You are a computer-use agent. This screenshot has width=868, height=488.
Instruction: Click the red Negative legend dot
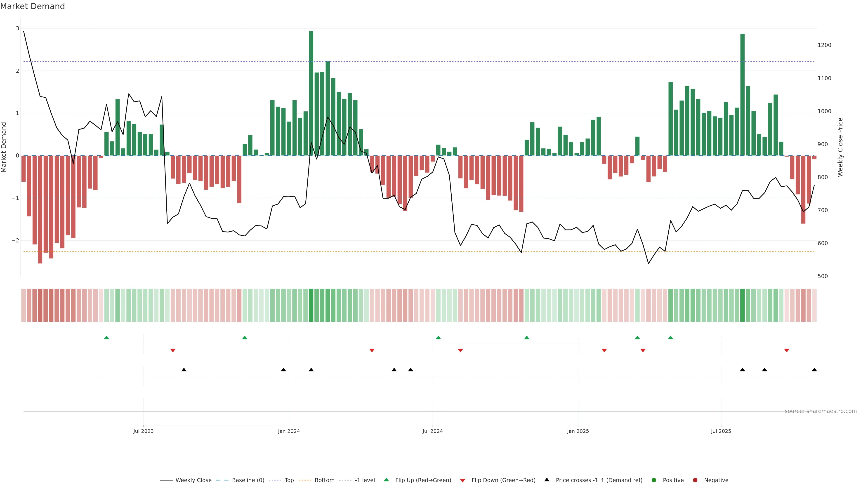pos(695,480)
